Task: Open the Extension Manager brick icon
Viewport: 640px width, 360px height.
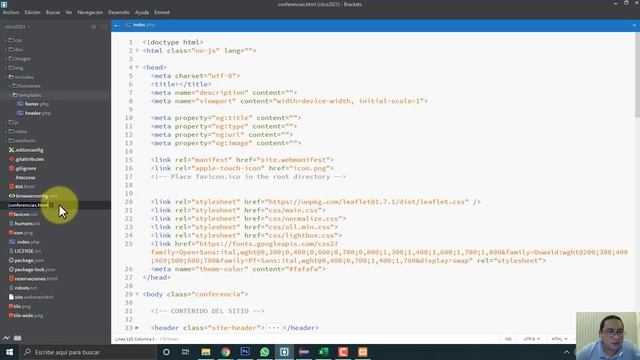Action: [18, 338]
